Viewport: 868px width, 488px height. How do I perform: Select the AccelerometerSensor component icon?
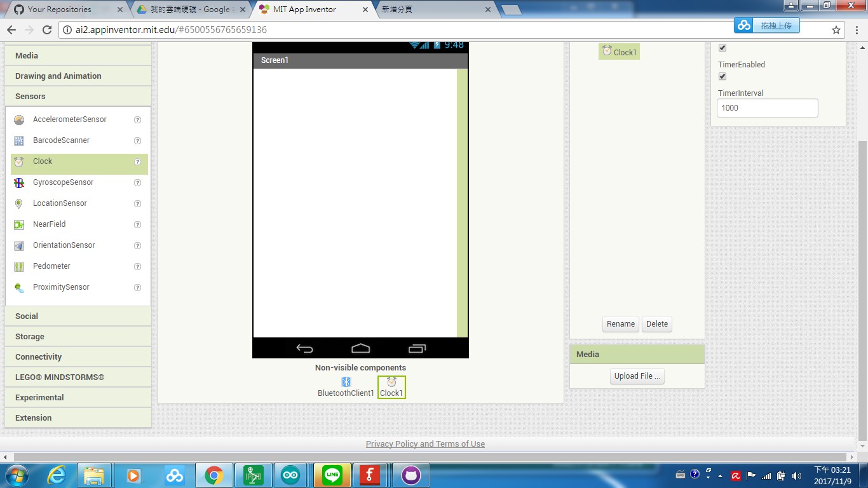click(20, 119)
